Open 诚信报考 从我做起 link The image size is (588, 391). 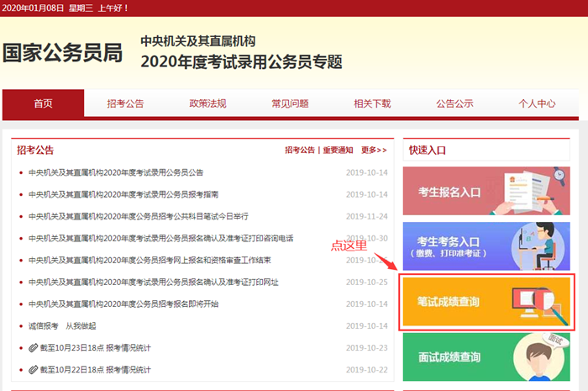[x=64, y=326]
